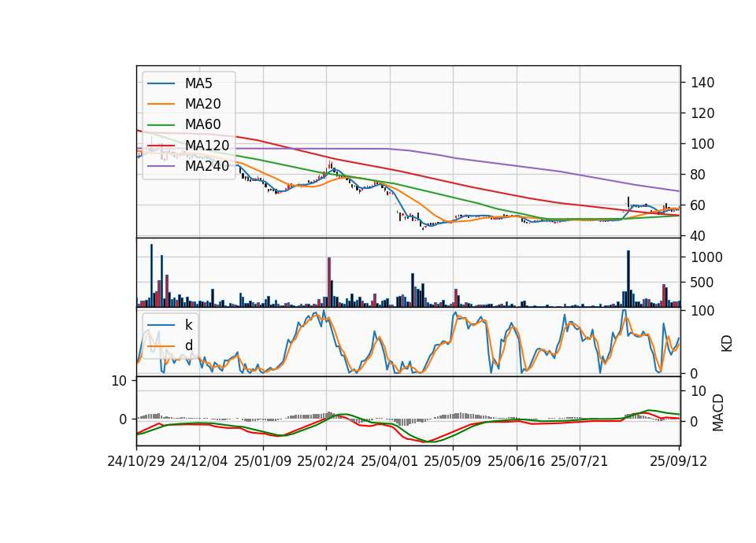Screen dimensions: 756x543
Task: Click the 1000 volume axis label
Action: (x=707, y=257)
